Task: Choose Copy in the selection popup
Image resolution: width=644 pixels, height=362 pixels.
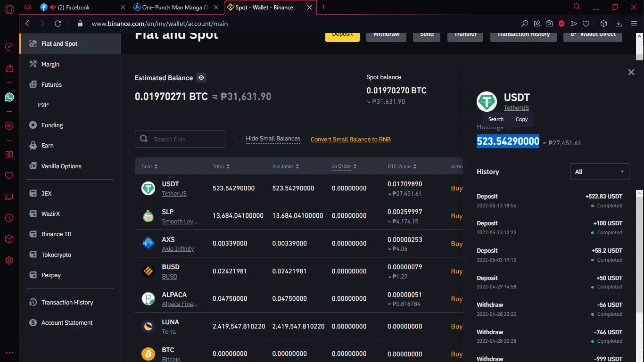Action: (x=521, y=119)
